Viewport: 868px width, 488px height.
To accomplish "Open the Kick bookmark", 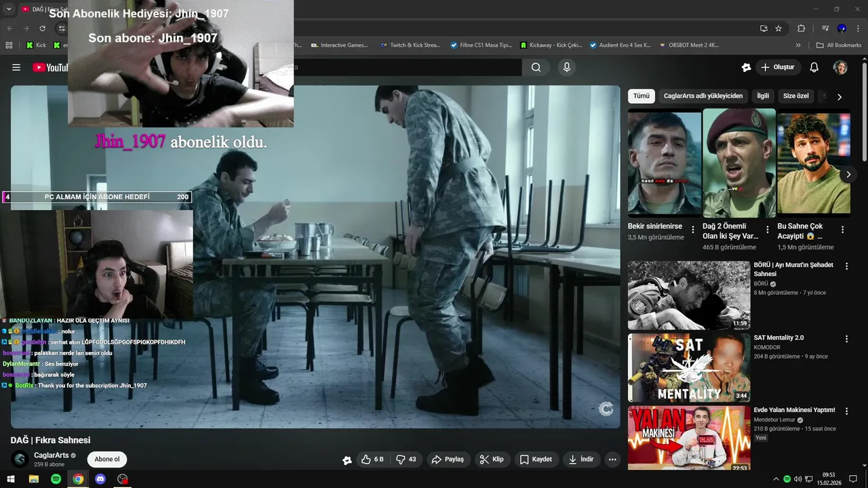I will coord(36,45).
